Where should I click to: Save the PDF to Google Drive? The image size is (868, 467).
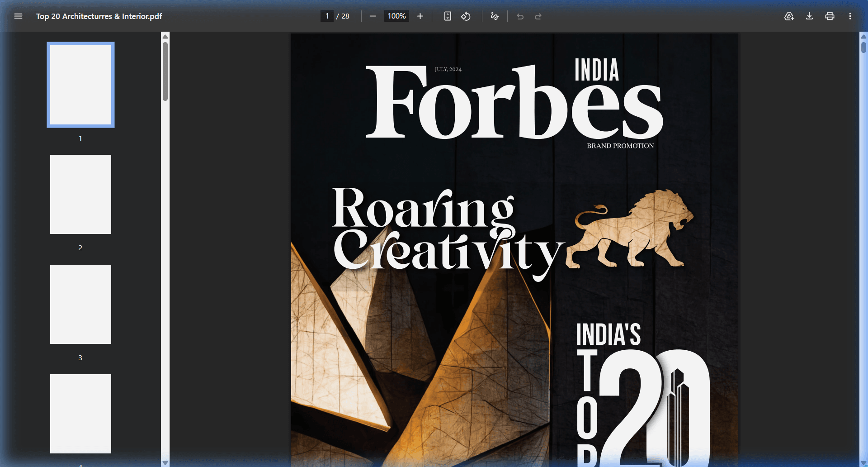[x=789, y=16]
